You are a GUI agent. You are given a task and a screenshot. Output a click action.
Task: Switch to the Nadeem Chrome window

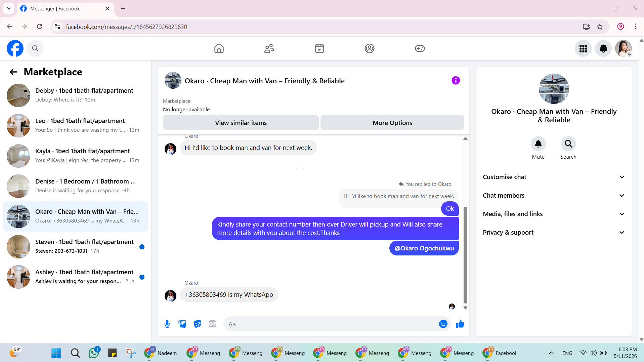[161, 353]
